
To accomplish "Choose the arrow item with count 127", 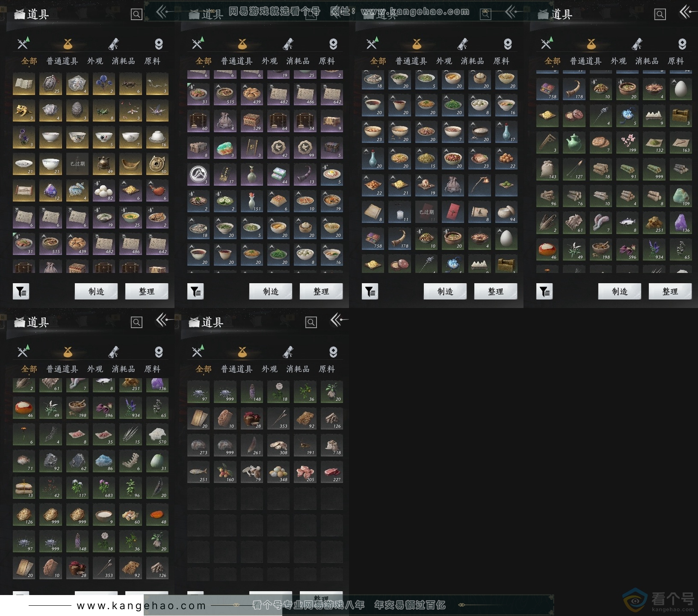I will [574, 169].
